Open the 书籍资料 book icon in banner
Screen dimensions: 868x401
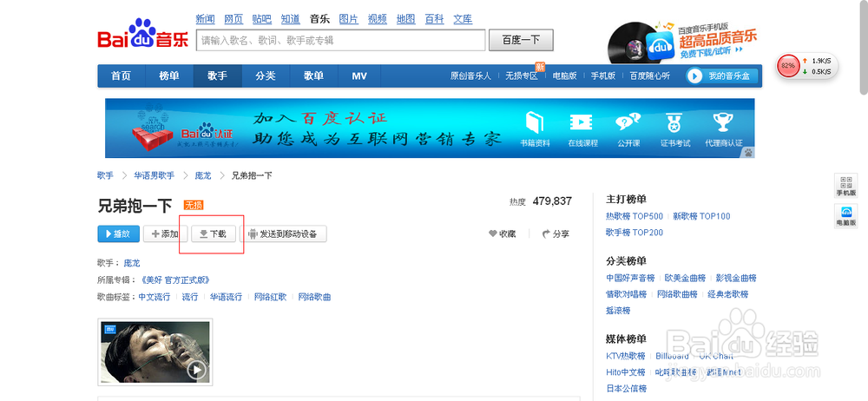(x=535, y=123)
